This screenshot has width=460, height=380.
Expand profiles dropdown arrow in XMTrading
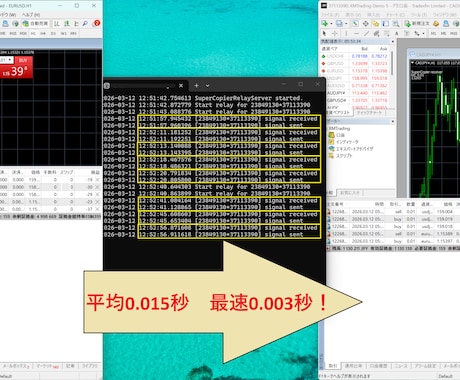point(346,23)
